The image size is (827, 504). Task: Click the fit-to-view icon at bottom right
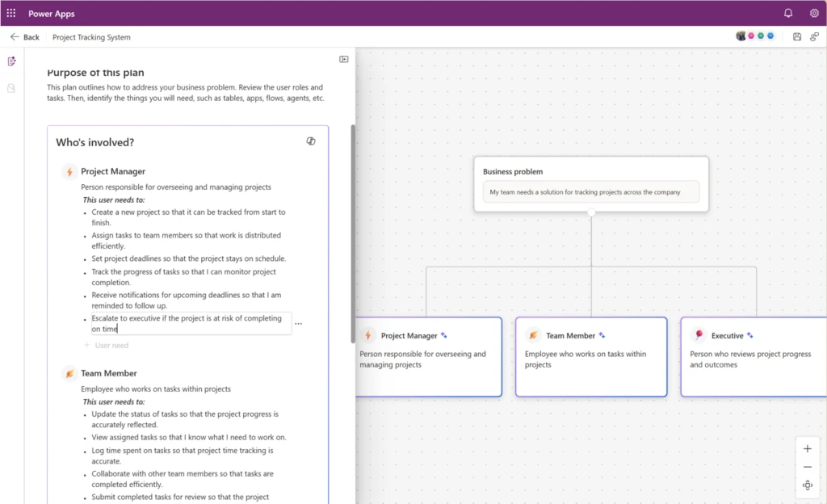[x=807, y=485]
